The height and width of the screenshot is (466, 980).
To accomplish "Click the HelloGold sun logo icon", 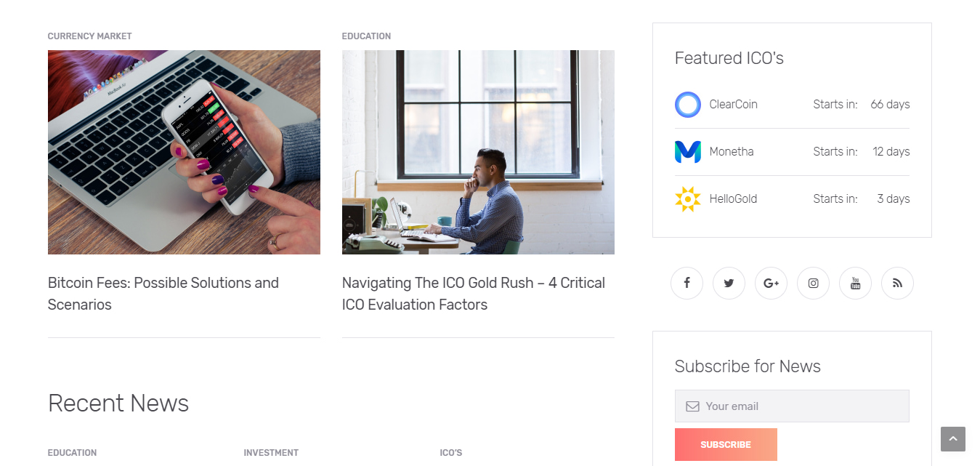I will click(687, 199).
